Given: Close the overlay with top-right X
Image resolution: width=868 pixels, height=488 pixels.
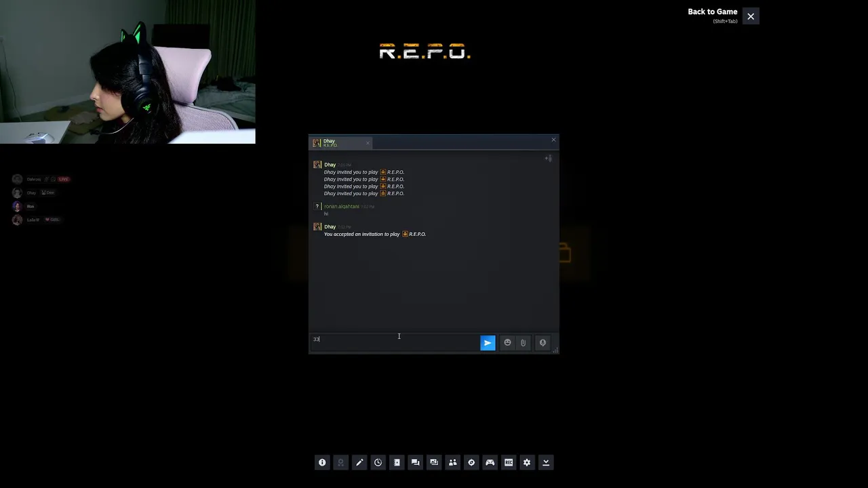Looking at the screenshot, I should (x=751, y=16).
